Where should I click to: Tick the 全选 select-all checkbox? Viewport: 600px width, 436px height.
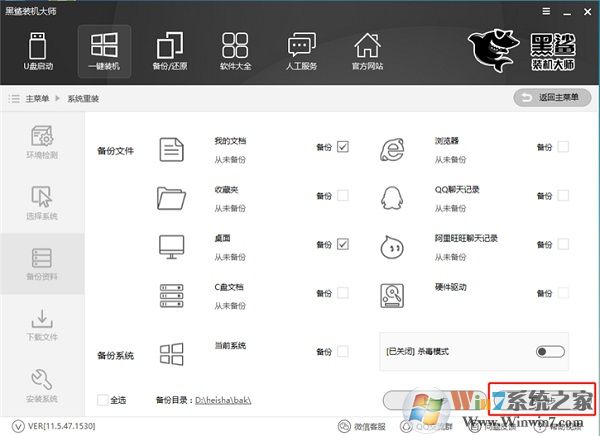point(103,400)
